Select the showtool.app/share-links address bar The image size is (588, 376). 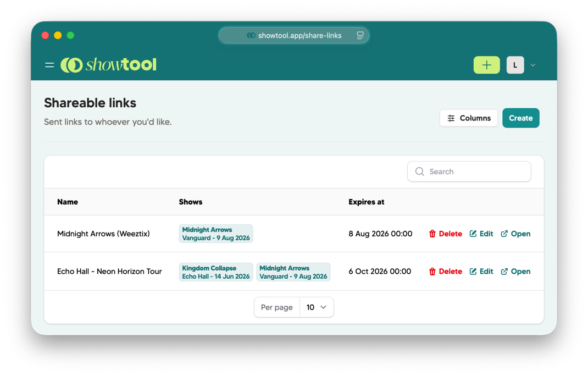coord(294,35)
